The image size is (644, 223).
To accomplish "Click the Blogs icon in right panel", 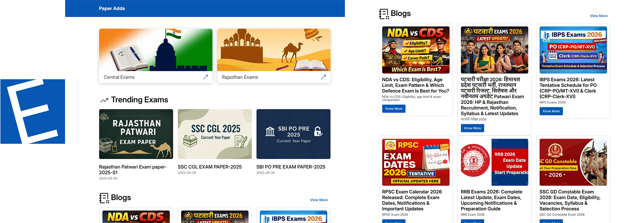I will (384, 14).
